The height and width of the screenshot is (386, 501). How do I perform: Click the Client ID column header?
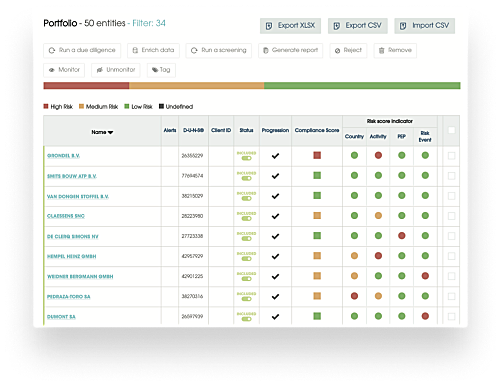coord(221,130)
